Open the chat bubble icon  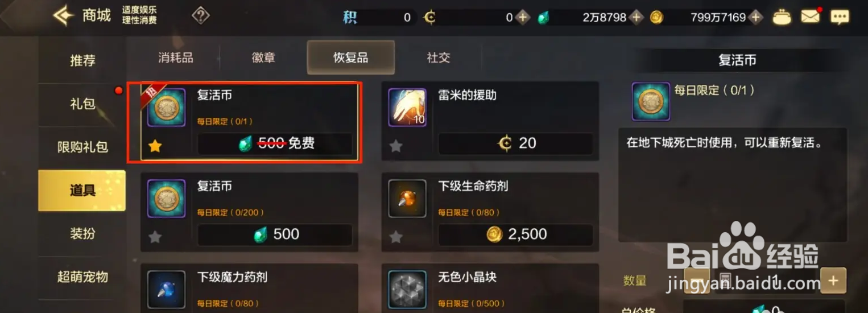tap(840, 17)
